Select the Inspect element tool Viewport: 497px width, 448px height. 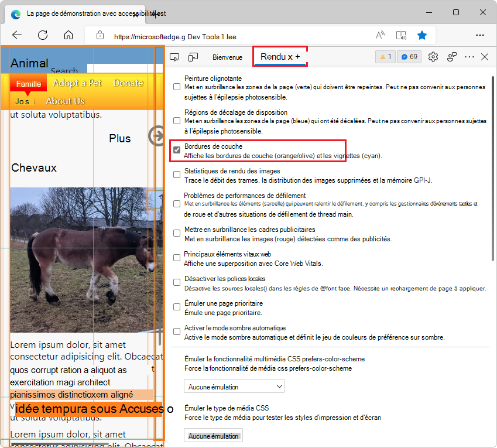(174, 57)
